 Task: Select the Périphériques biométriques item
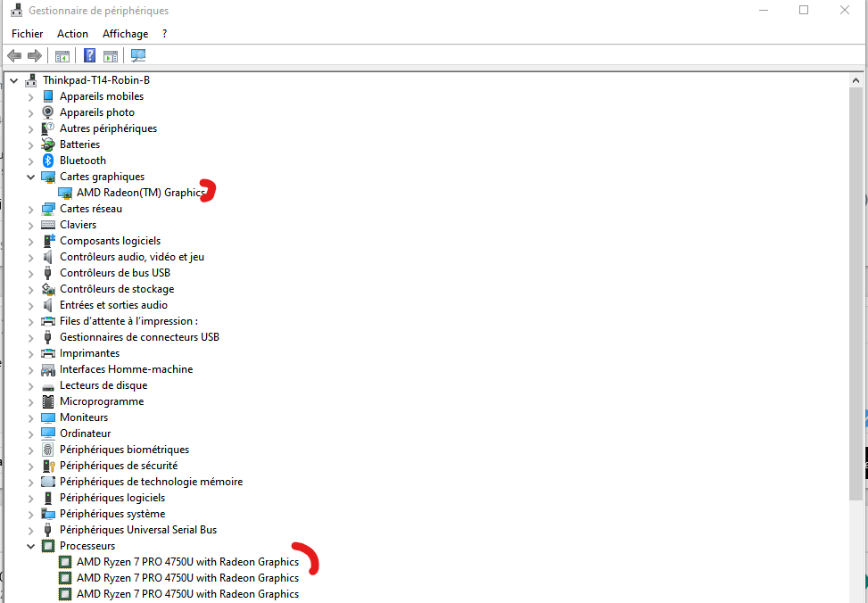click(x=125, y=450)
